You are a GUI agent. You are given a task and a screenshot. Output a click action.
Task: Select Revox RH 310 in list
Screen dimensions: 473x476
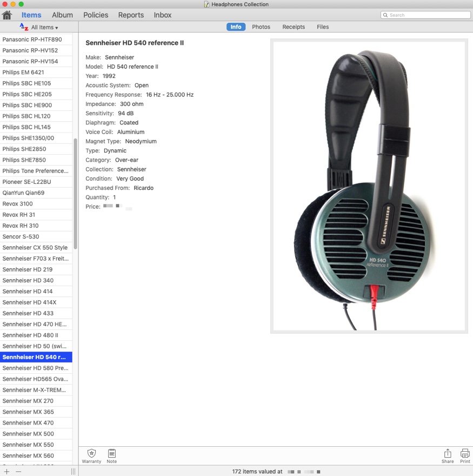click(x=36, y=226)
